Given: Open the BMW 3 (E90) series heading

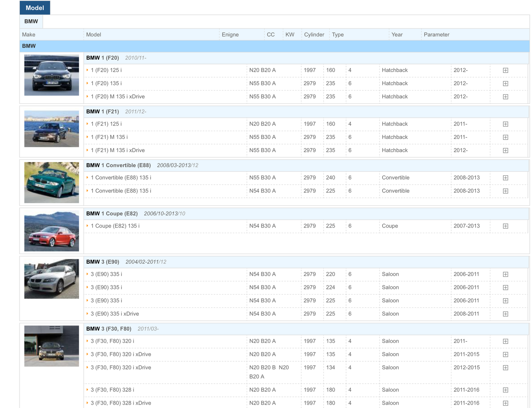Looking at the screenshot, I should [103, 262].
